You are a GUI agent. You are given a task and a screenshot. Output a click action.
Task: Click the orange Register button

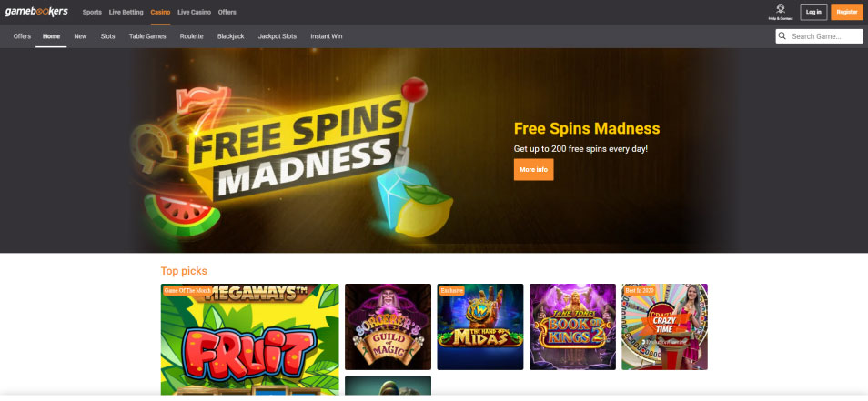847,12
